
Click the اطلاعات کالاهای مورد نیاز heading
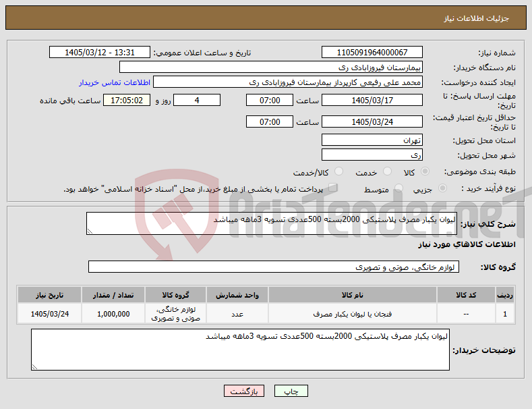click(467, 244)
